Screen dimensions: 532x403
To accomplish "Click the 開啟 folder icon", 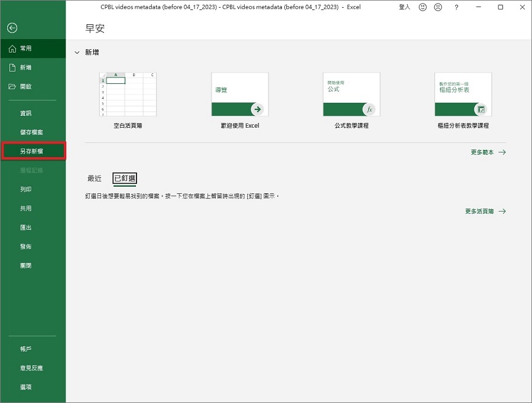I will coord(12,86).
